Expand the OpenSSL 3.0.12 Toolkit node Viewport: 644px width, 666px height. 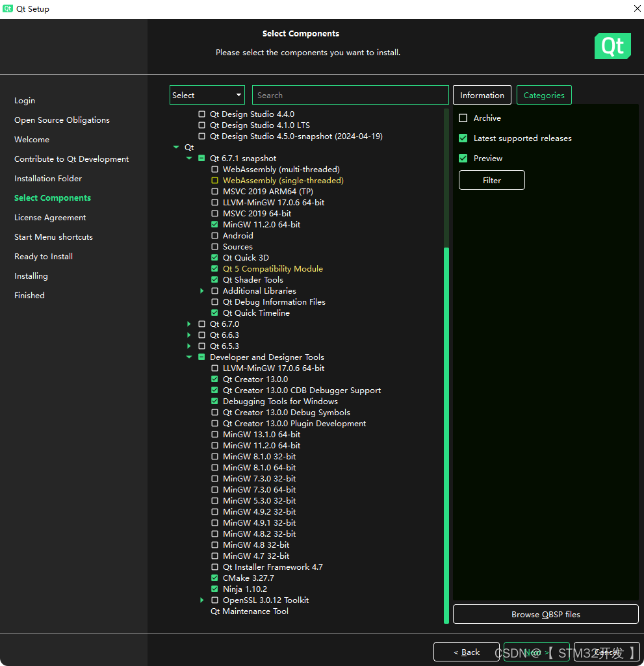point(202,600)
